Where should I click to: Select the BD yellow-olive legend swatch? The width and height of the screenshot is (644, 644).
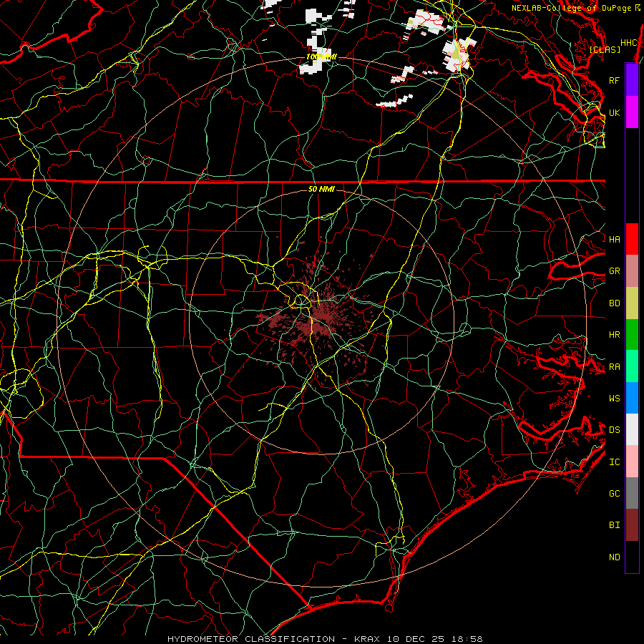632,303
